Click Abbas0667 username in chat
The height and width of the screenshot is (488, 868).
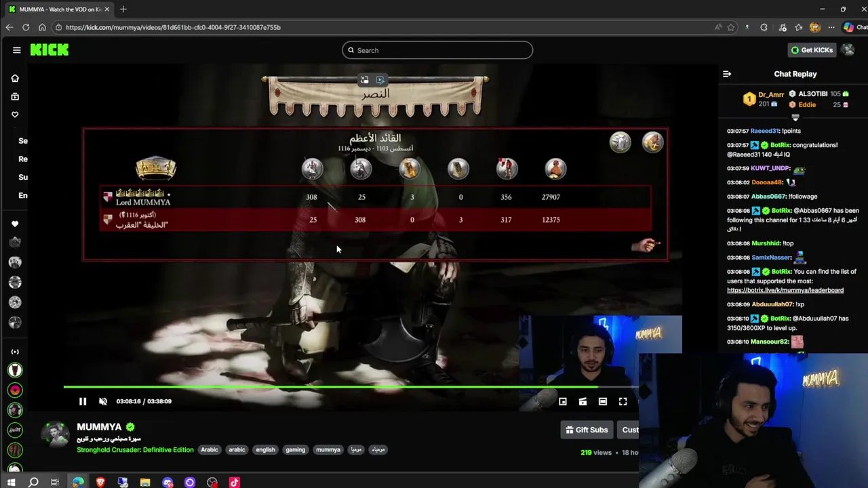(768, 197)
